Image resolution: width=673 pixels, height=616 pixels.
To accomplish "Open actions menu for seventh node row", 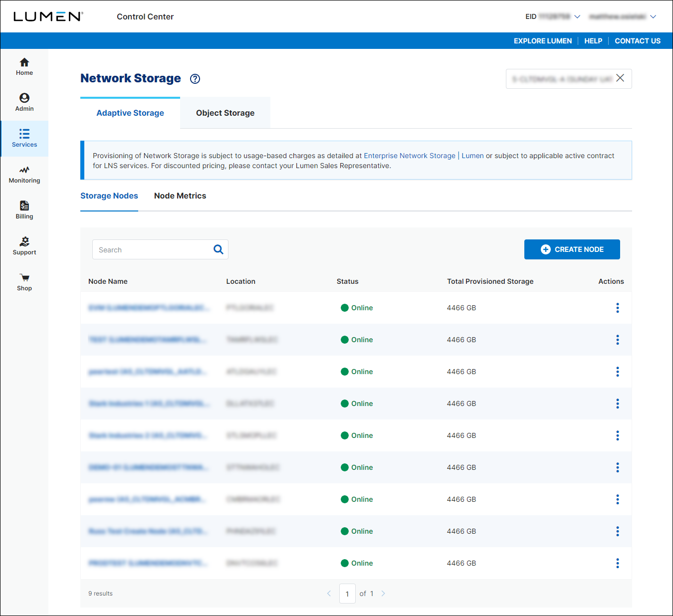I will tap(618, 499).
